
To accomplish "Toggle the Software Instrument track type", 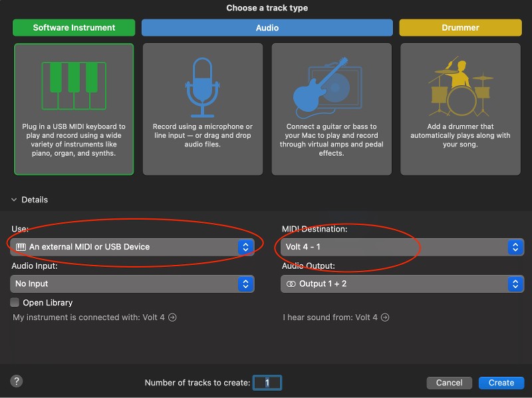I will [x=73, y=27].
